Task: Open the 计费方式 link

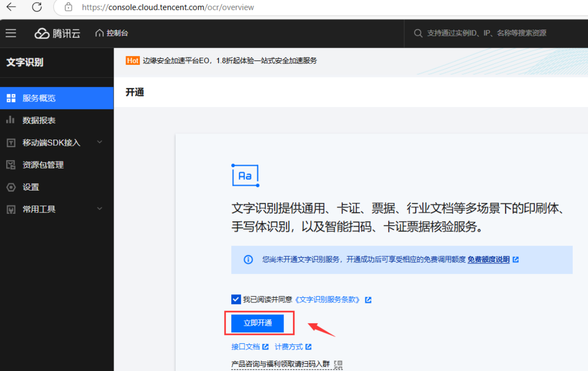Action: [x=289, y=347]
